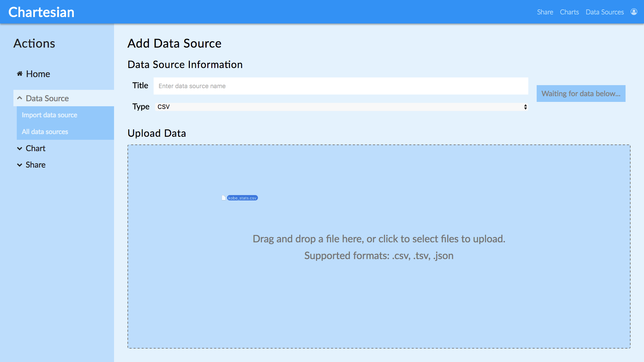Open Data Sources in top navigation
This screenshot has width=644, height=362.
[x=604, y=12]
